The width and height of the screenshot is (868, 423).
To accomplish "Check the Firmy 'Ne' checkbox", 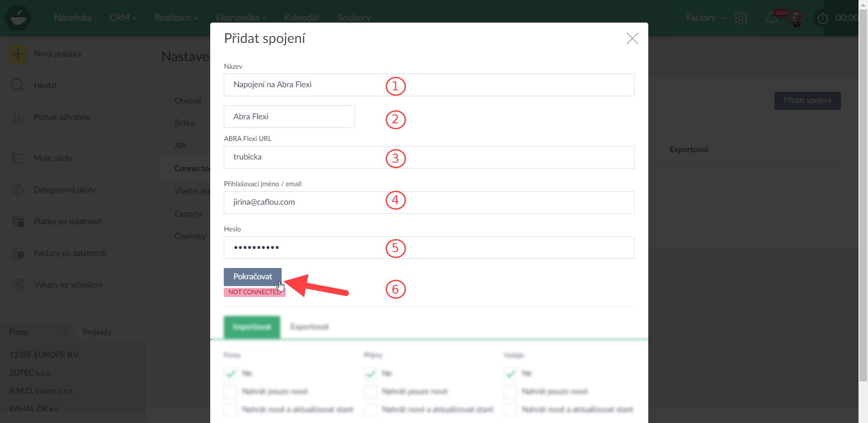I will [231, 373].
